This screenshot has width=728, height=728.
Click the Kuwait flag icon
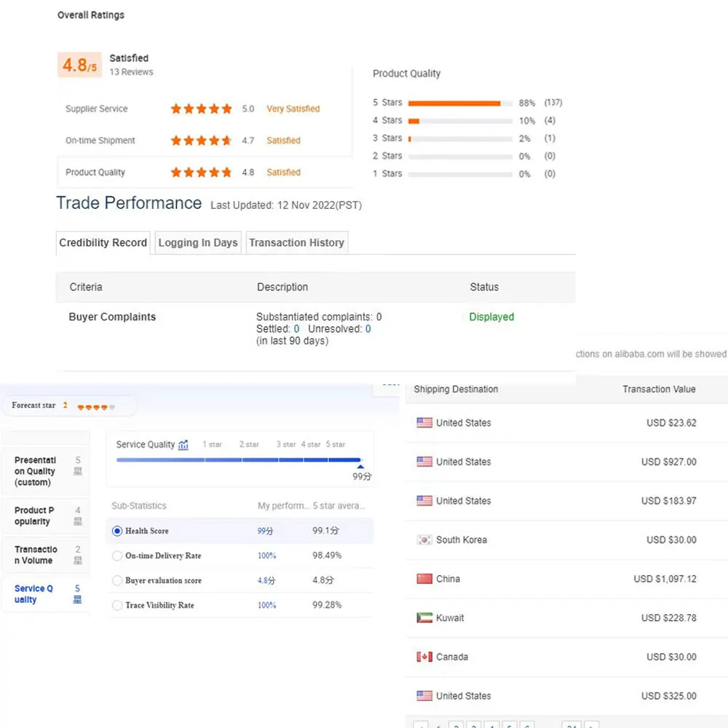pos(424,618)
